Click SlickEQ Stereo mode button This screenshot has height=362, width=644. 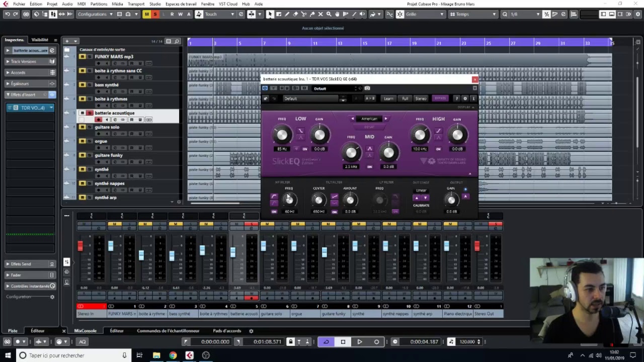(421, 99)
